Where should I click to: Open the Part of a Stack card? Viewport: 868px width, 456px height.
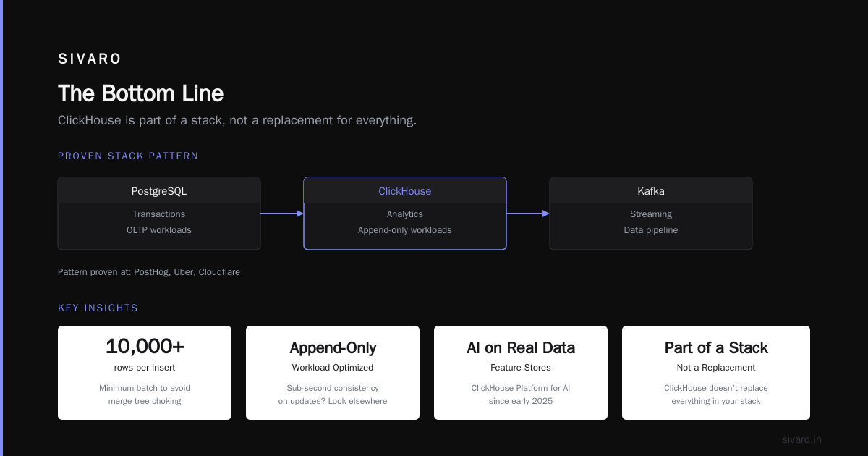[x=716, y=373]
